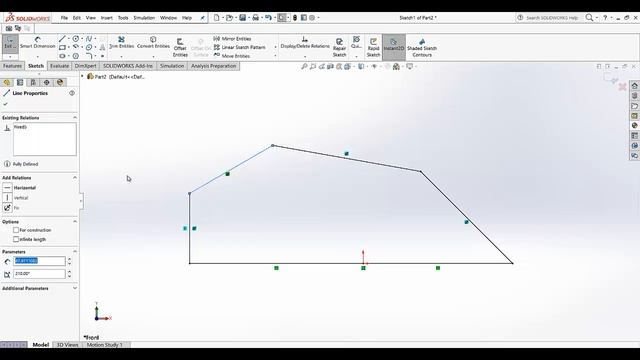This screenshot has width=640, height=360.
Task: Toggle Infinite length checkbox
Action: (x=16, y=240)
